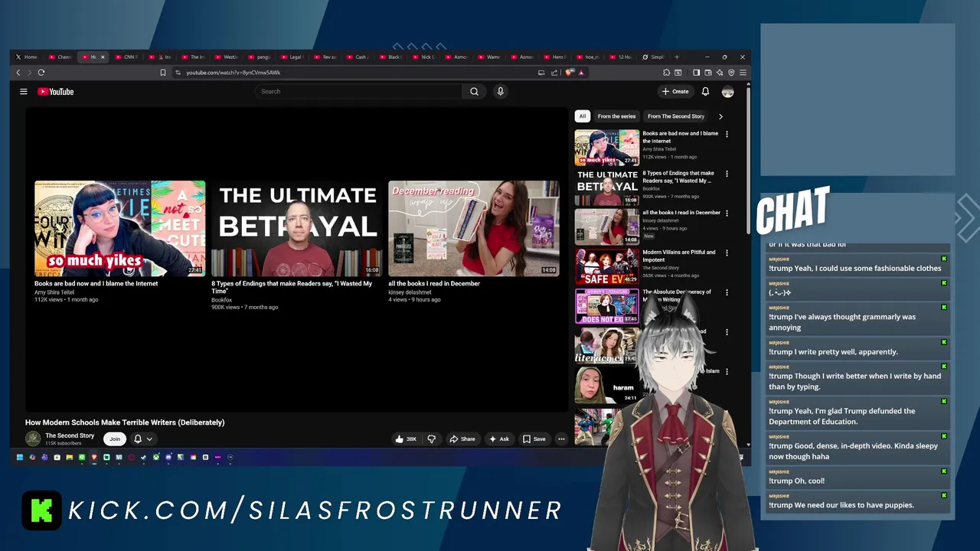This screenshot has width=980, height=551.
Task: Click the YouTube logo
Action: coord(56,92)
